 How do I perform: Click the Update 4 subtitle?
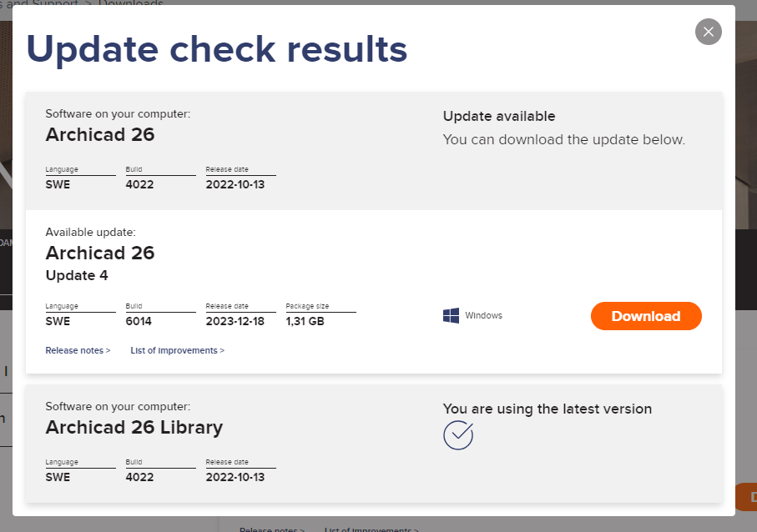coord(77,275)
